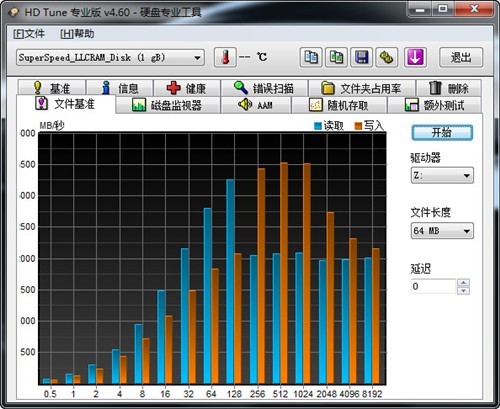The image size is (500, 409).
Task: Switch to the 信息 info tab
Action: pos(120,88)
